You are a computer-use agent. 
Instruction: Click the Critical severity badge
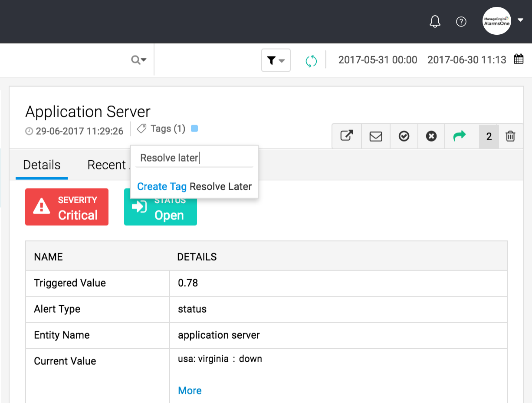pyautogui.click(x=67, y=207)
